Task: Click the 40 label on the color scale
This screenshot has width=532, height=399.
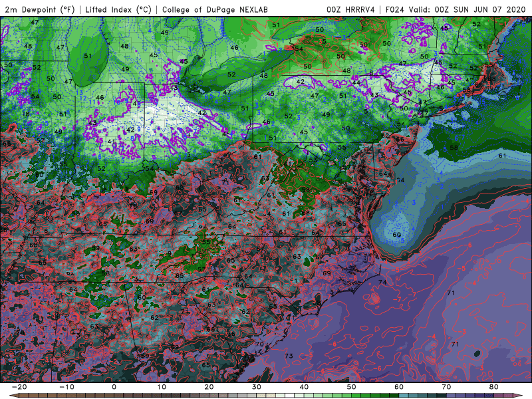Action: pos(304,387)
